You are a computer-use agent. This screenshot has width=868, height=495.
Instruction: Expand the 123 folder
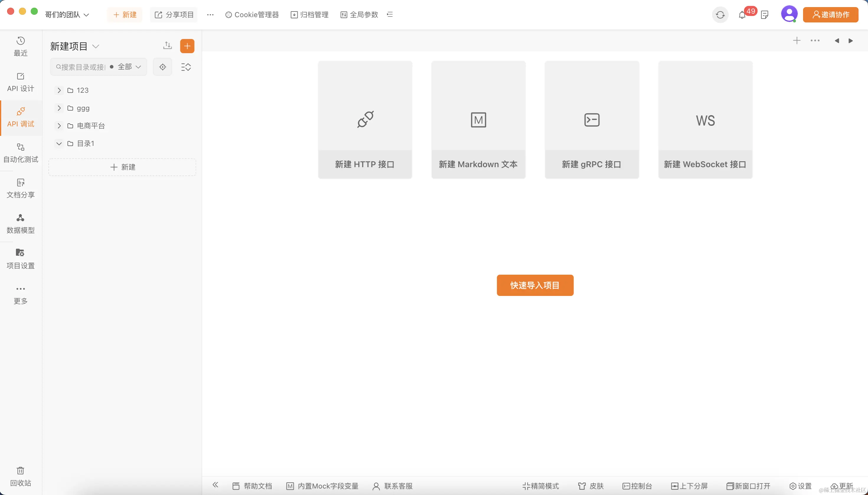[x=59, y=90]
